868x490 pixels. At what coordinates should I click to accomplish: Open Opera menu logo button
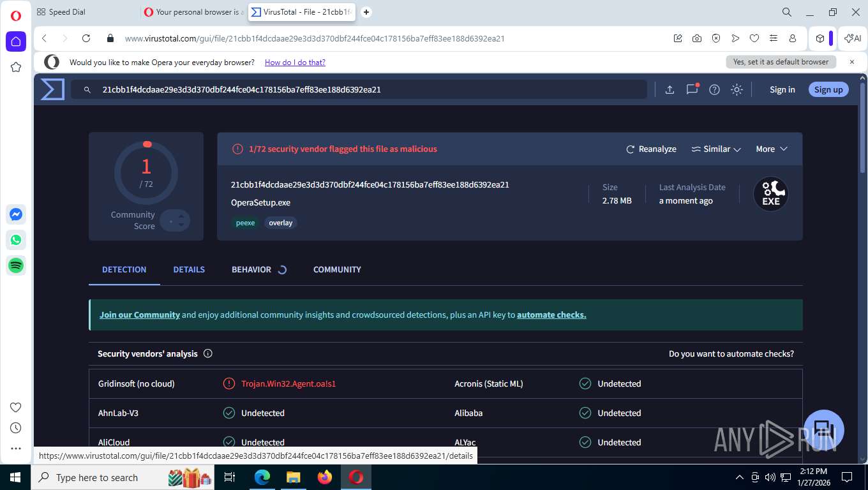point(16,16)
